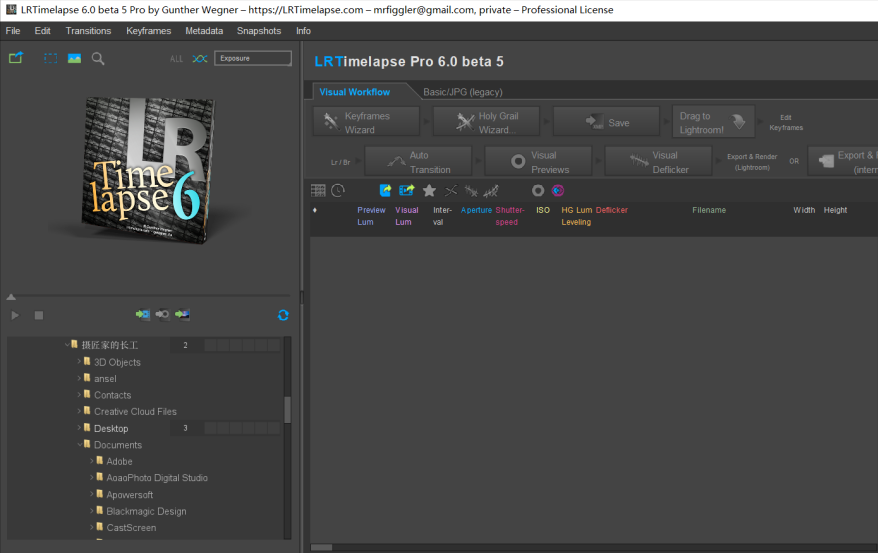Click the star rating icon in table toolbar
Viewport: 878px width, 553px height.
[429, 190]
